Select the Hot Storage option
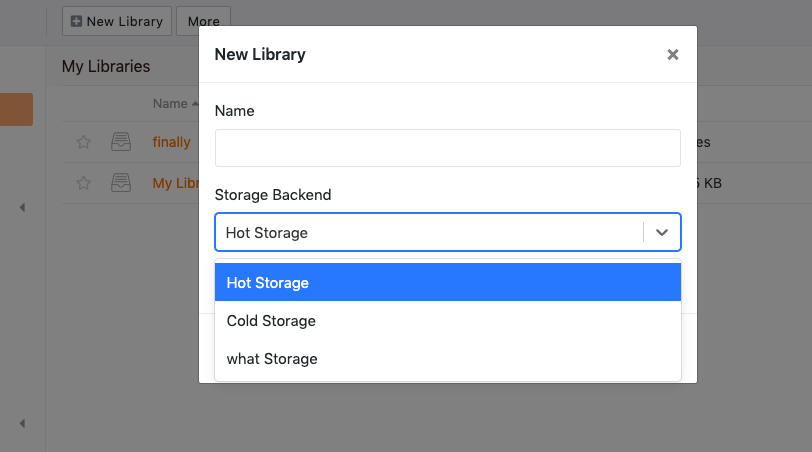 (x=448, y=283)
